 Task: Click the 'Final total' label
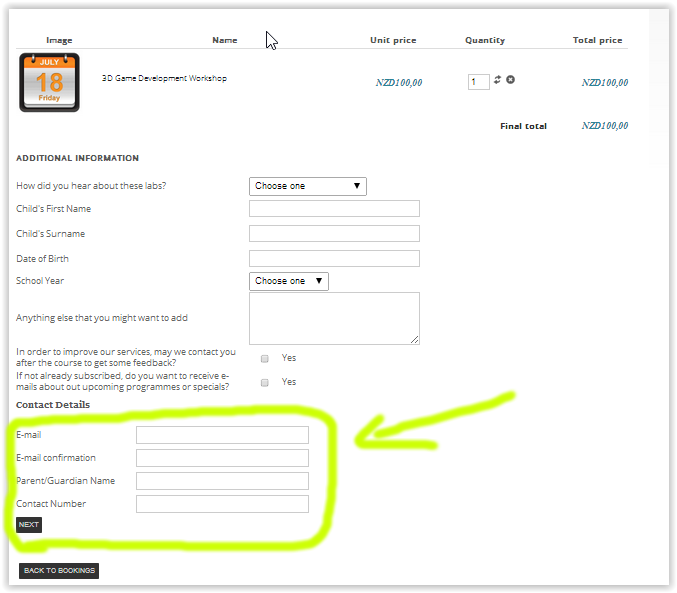523,126
